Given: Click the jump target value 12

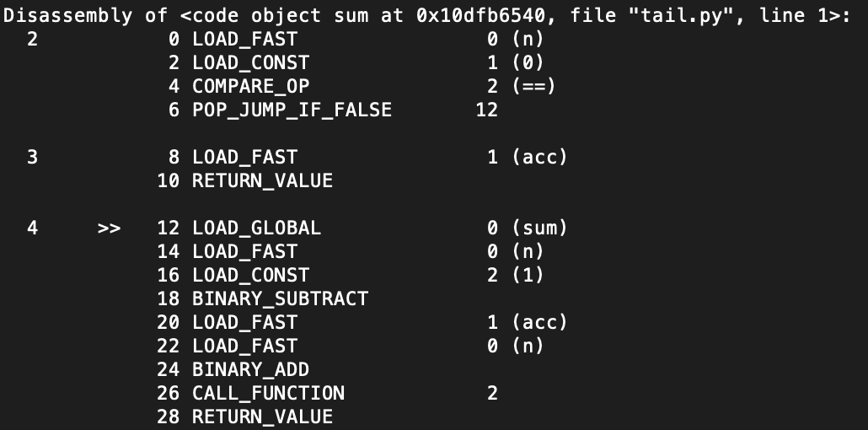Looking at the screenshot, I should (486, 110).
